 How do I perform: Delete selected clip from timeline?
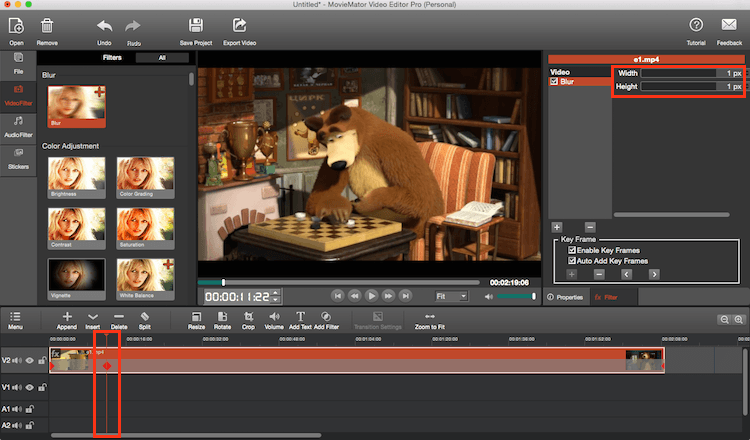[119, 320]
